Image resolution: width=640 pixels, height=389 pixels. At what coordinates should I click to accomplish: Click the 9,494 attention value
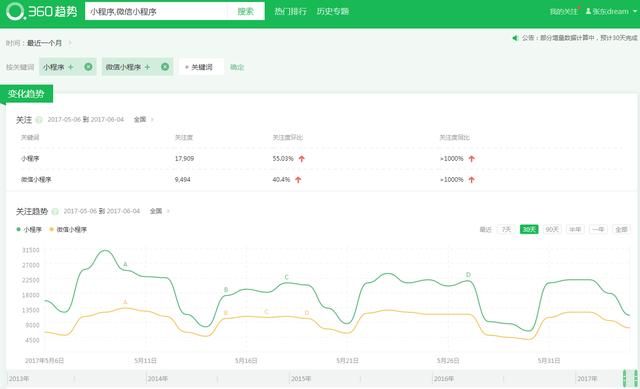(x=182, y=179)
